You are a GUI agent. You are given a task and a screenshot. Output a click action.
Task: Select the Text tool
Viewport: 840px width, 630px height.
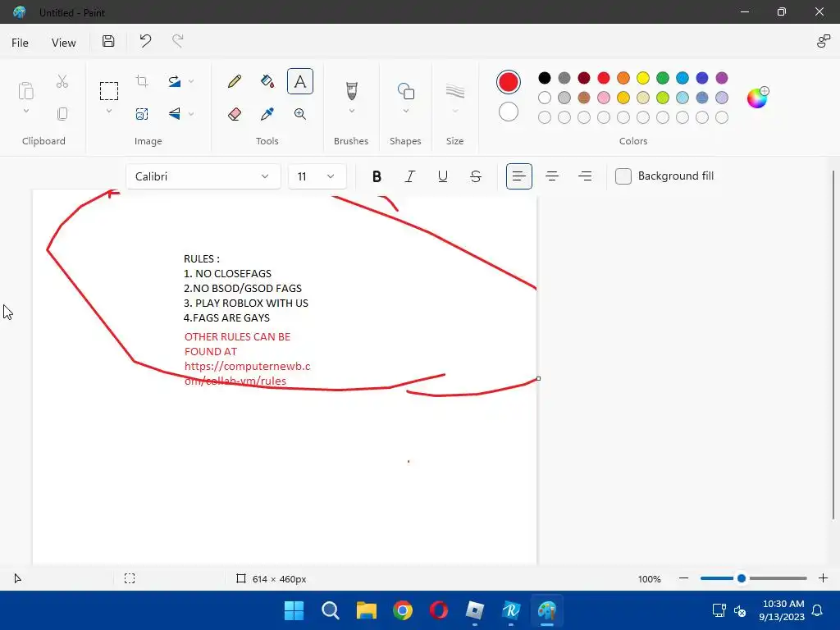pyautogui.click(x=300, y=81)
